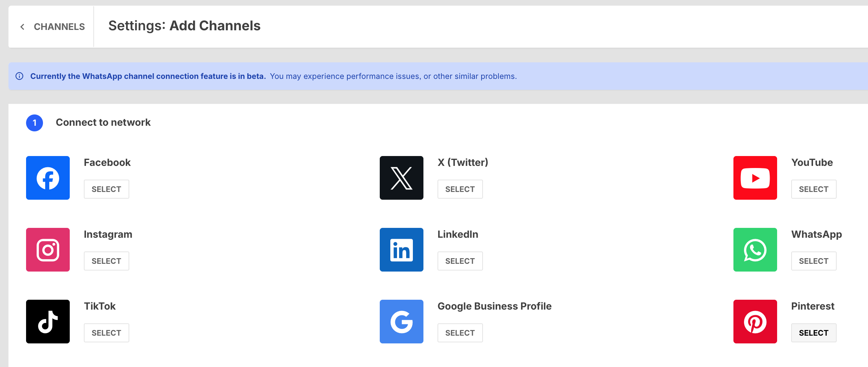Screen dimensions: 868x367
Task: Click the info icon in beta banner
Action: tap(19, 76)
